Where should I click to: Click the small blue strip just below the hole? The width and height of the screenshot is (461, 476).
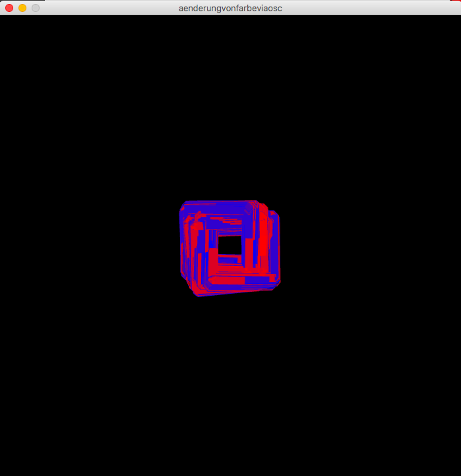[x=229, y=260]
